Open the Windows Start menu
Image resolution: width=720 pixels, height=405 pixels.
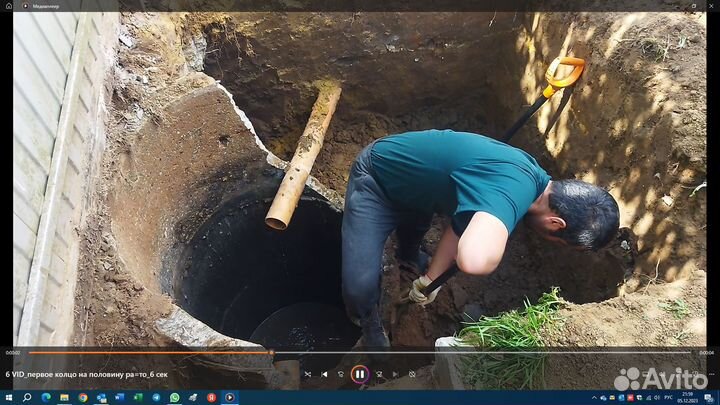(8, 397)
